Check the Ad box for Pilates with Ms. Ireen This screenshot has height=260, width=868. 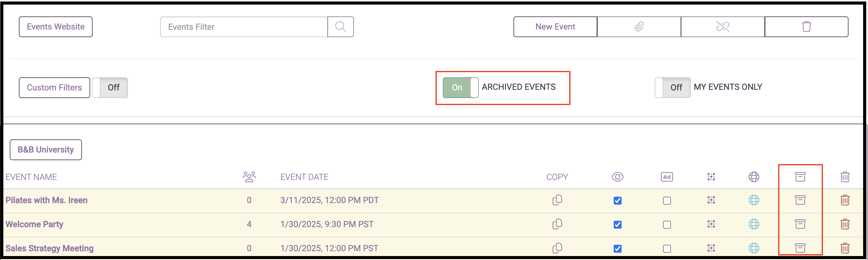(667, 201)
